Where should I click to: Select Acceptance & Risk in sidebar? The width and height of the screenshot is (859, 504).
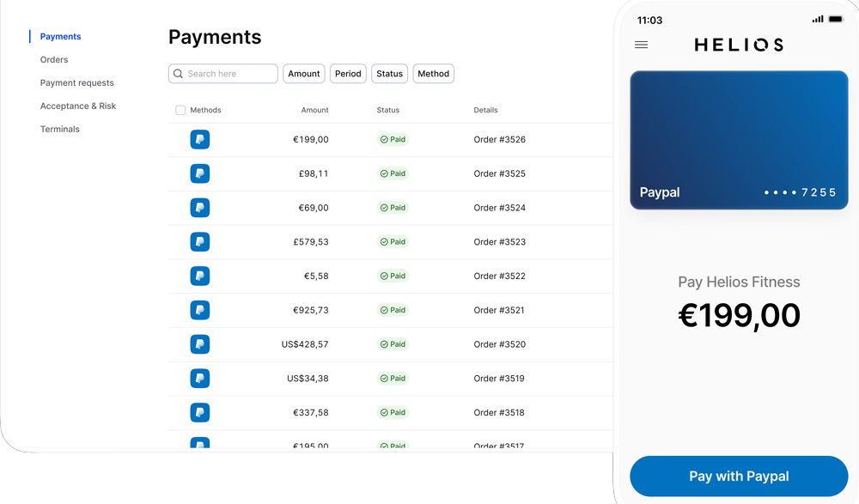click(x=78, y=106)
